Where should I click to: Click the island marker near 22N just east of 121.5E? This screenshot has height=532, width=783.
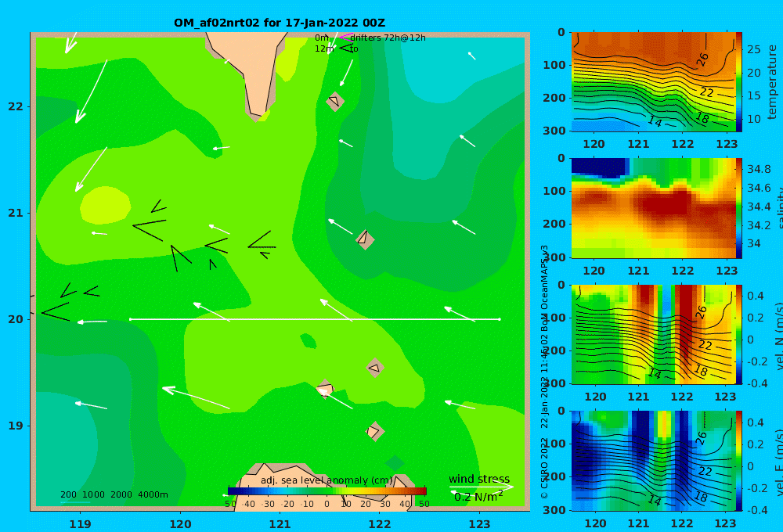[335, 101]
